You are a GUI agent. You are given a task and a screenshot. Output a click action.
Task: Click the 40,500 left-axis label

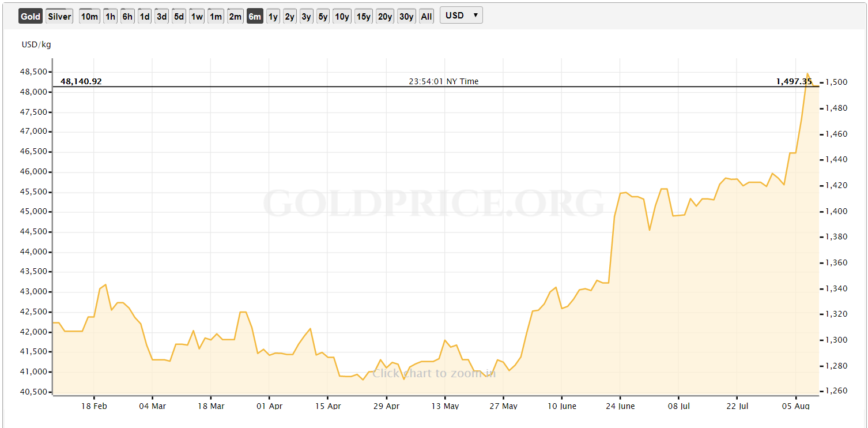35,392
